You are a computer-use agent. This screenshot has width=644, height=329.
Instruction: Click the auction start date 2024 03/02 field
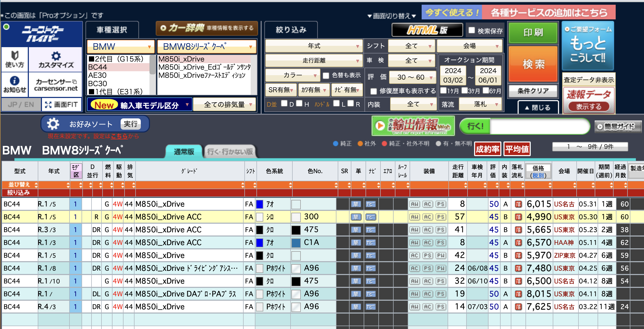[453, 75]
